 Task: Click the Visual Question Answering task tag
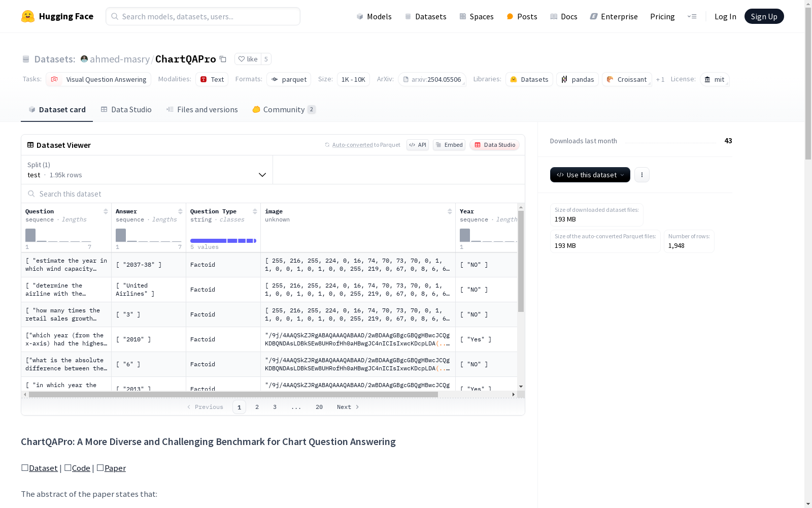tap(98, 79)
